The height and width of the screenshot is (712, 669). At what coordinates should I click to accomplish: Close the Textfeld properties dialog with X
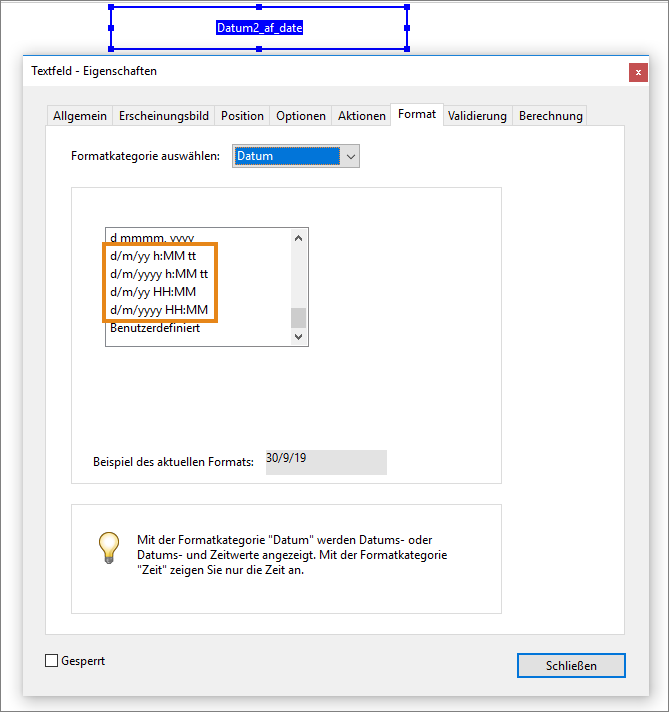pyautogui.click(x=637, y=72)
